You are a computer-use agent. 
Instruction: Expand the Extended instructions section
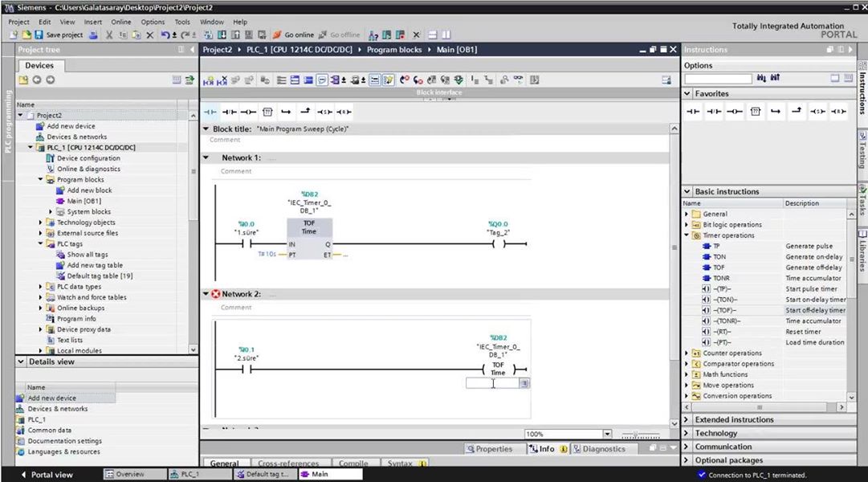point(687,420)
